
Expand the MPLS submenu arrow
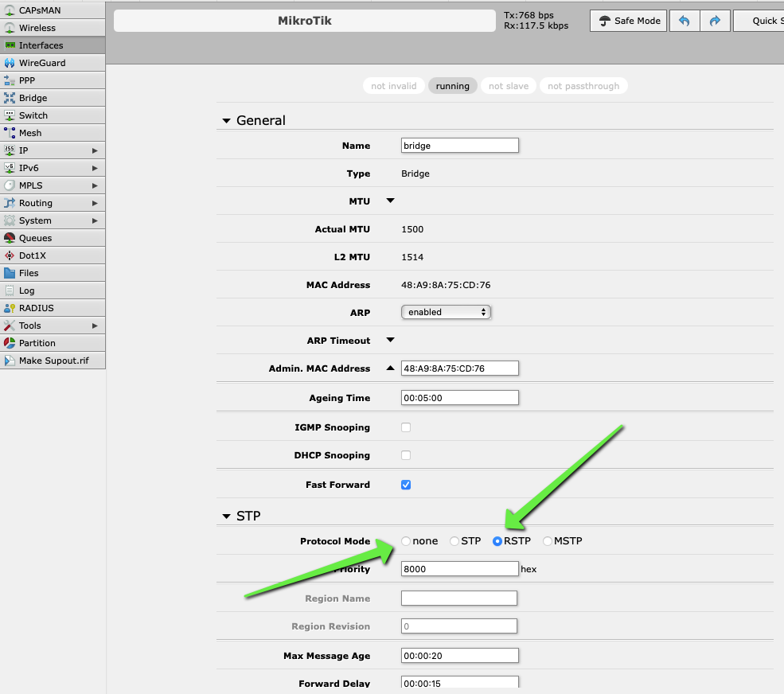click(x=95, y=185)
